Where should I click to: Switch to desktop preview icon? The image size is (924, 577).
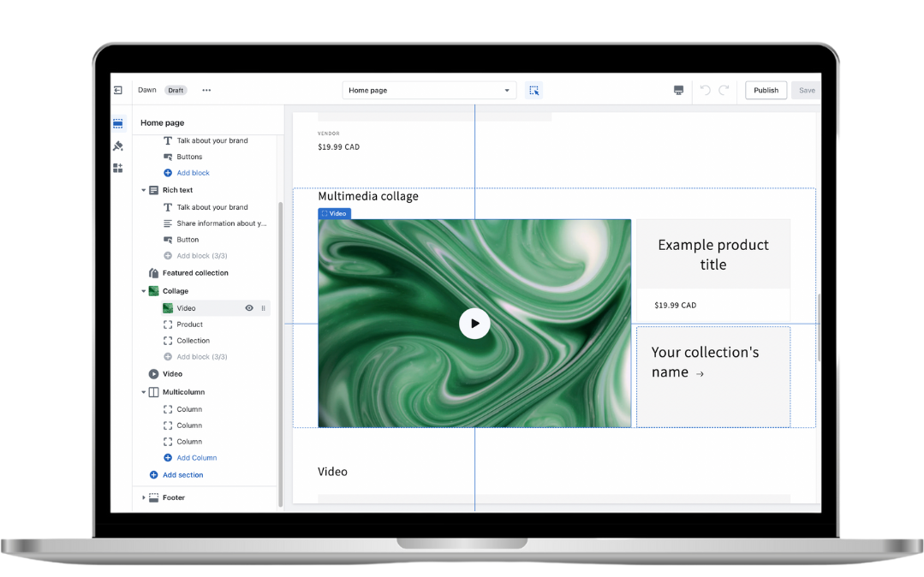pyautogui.click(x=679, y=90)
